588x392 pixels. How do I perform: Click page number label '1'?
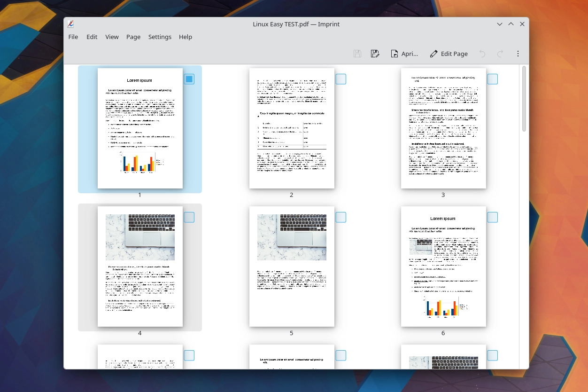tap(140, 195)
